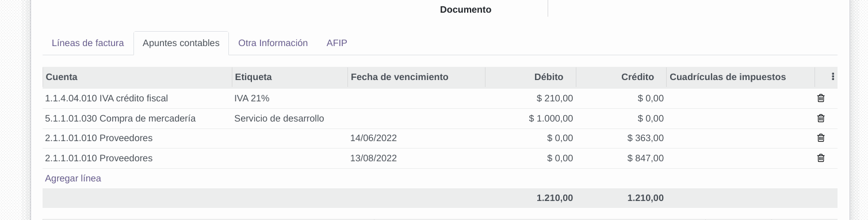Add a new line with Agregar línea
Screen dimensions: 868x220
coord(73,179)
